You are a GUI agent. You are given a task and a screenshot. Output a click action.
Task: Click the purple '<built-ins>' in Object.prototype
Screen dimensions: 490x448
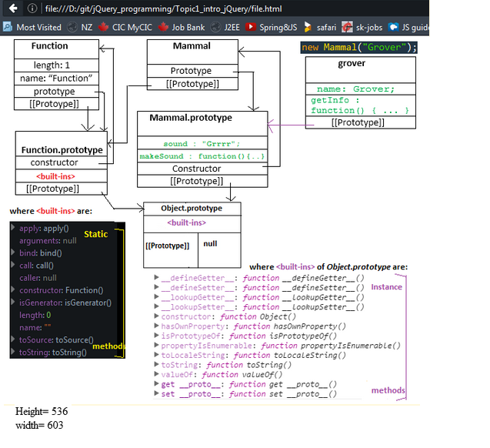(187, 222)
